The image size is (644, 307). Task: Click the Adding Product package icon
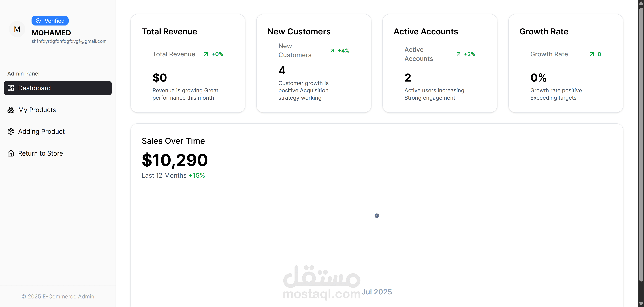(11, 132)
